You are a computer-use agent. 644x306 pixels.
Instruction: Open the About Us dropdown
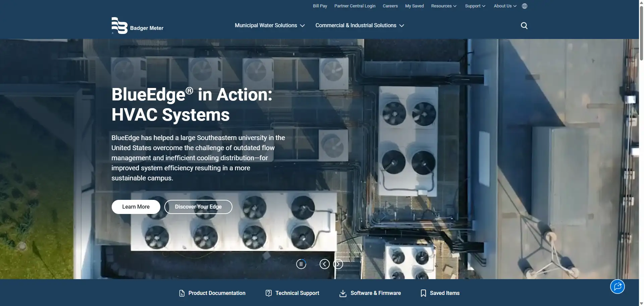pos(505,6)
